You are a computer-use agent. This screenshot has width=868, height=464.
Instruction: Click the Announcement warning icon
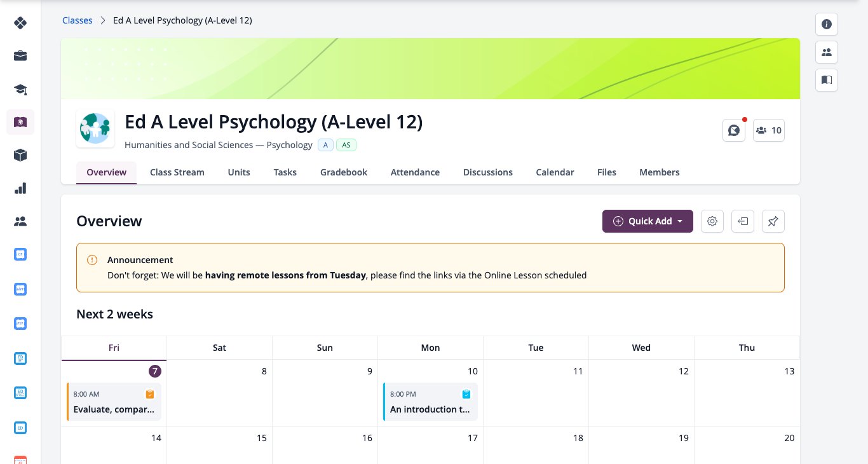click(92, 260)
